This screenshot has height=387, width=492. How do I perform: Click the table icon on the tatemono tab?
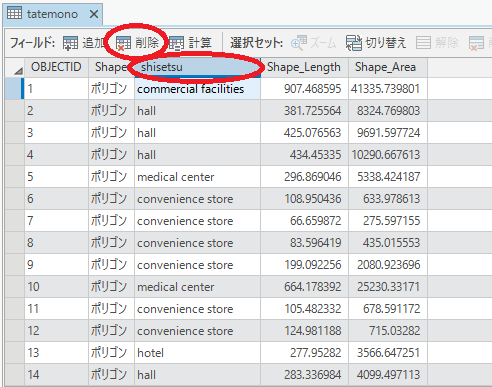14,14
